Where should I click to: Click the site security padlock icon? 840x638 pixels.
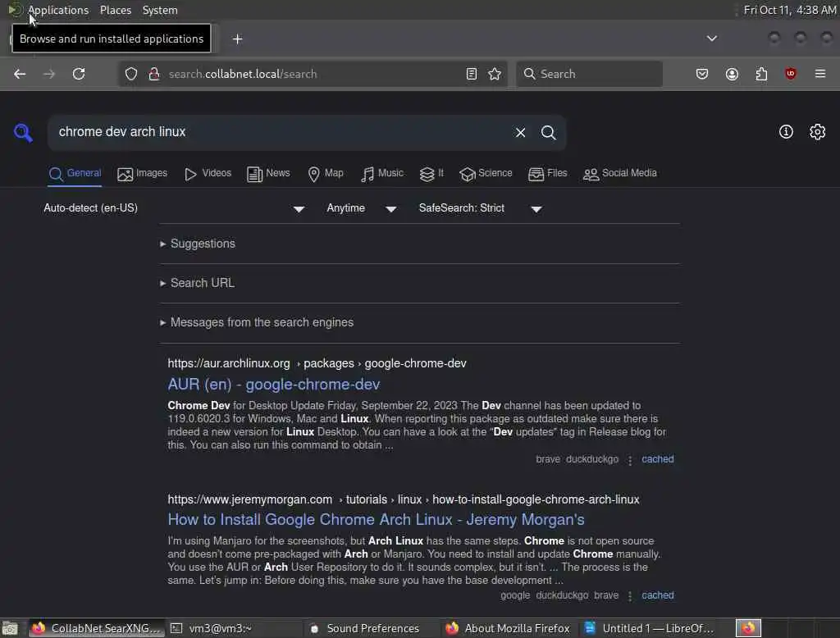(154, 74)
